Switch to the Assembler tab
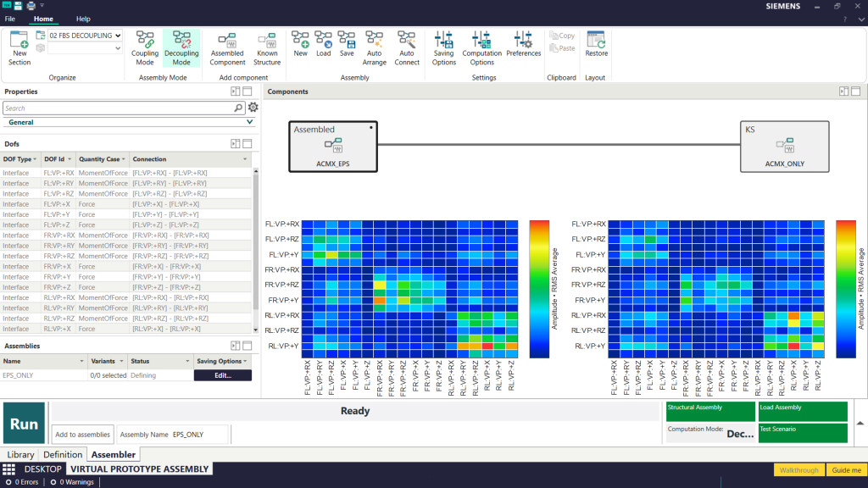The width and height of the screenshot is (868, 488). click(113, 454)
